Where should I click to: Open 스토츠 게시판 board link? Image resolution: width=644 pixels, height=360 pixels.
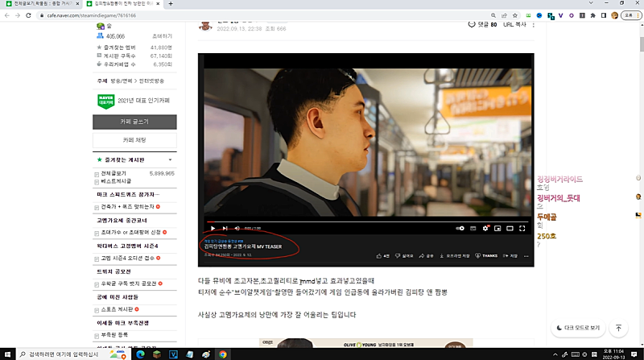(117, 309)
